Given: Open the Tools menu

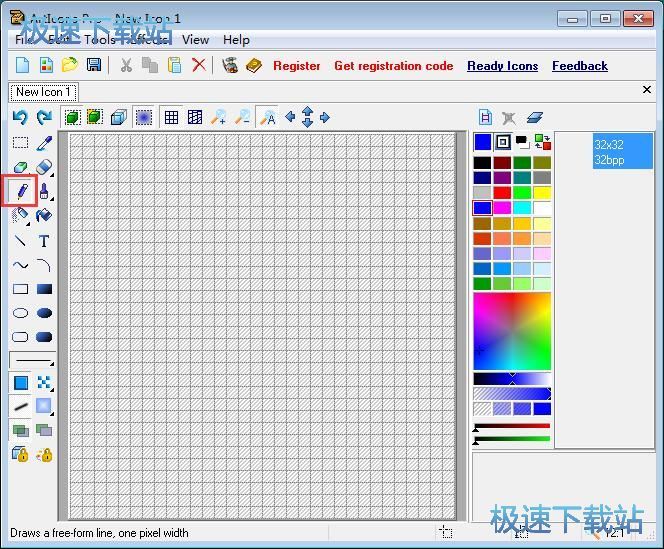Looking at the screenshot, I should click(x=99, y=40).
